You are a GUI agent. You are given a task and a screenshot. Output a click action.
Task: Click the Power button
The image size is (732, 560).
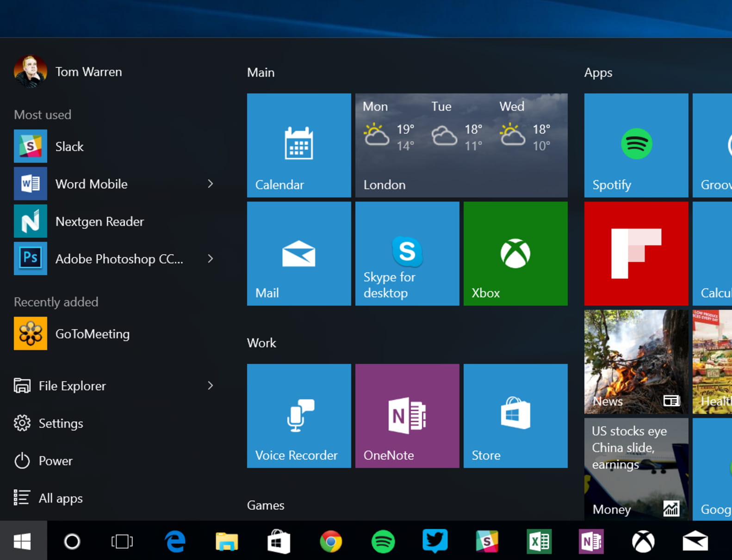(43, 461)
